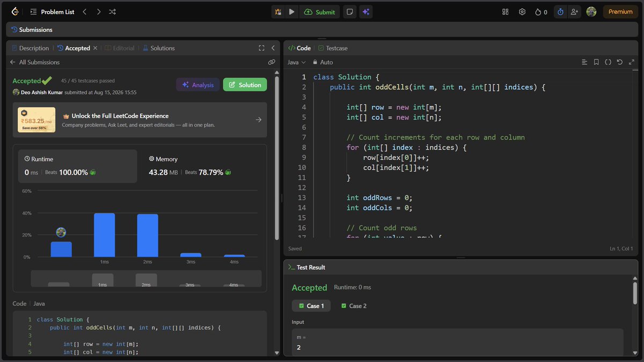Pick a random problem shuffle icon
The height and width of the screenshot is (362, 644).
[112, 12]
